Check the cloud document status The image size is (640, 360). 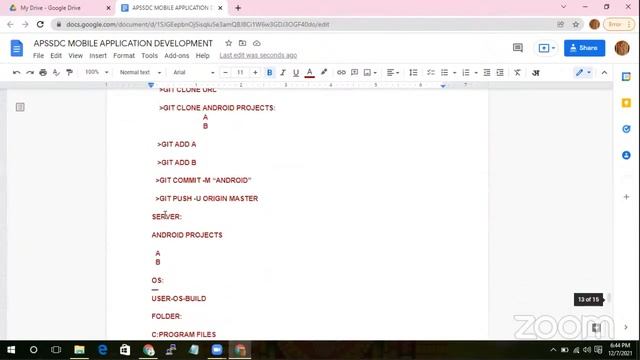(x=257, y=43)
